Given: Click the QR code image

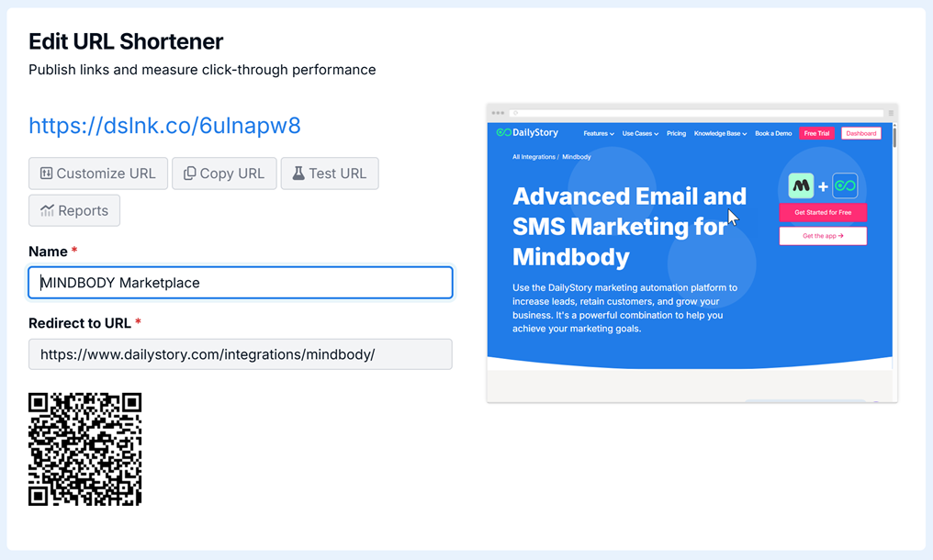Looking at the screenshot, I should [85, 449].
